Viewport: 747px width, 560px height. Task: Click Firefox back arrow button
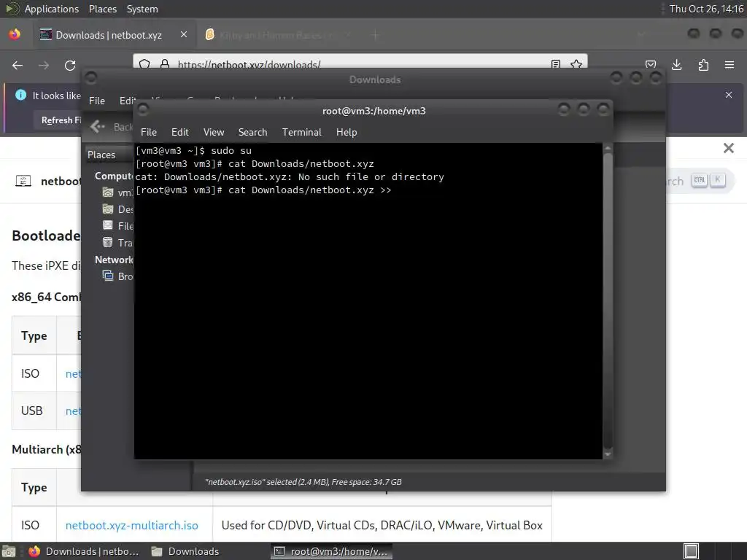[x=18, y=65]
